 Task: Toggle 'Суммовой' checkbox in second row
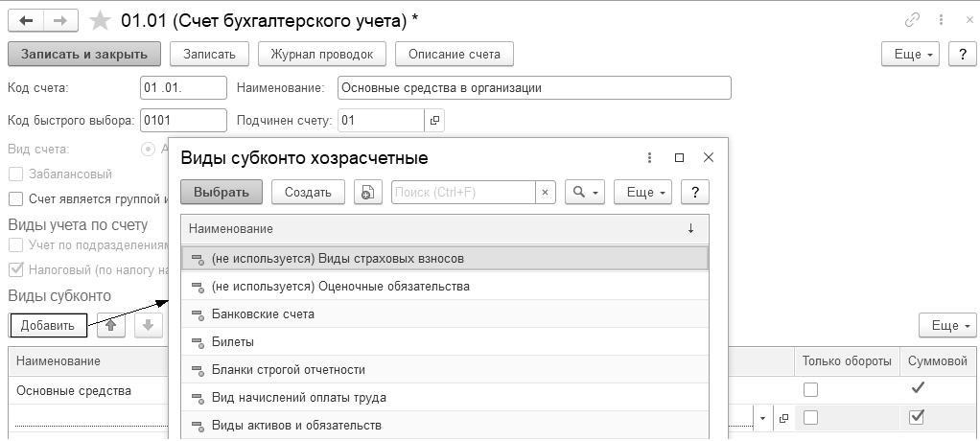coord(917,417)
